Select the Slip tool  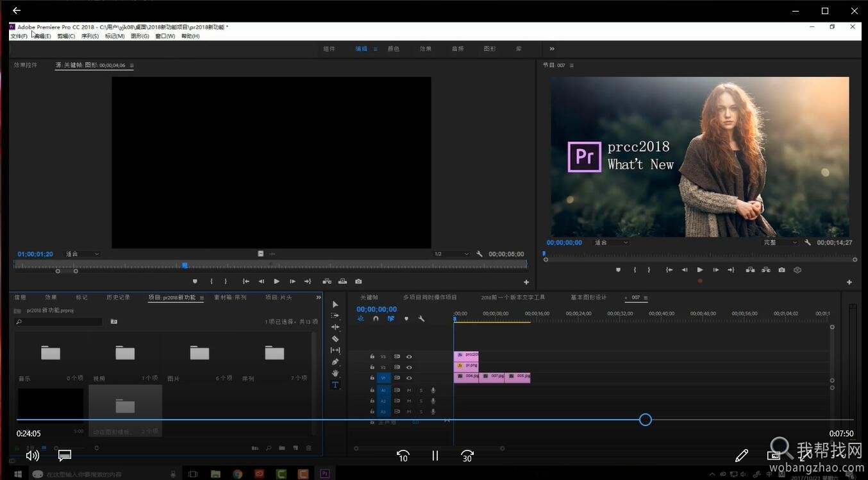[x=335, y=350]
